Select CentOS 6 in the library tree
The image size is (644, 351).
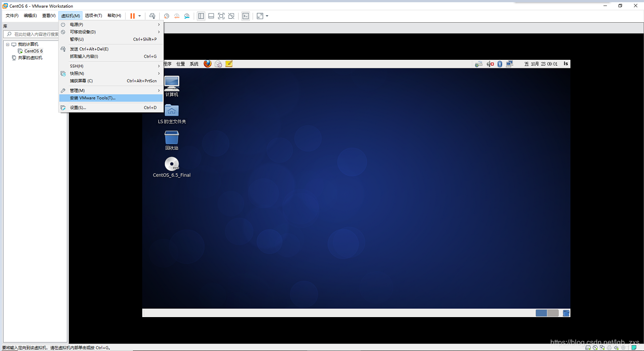point(33,51)
